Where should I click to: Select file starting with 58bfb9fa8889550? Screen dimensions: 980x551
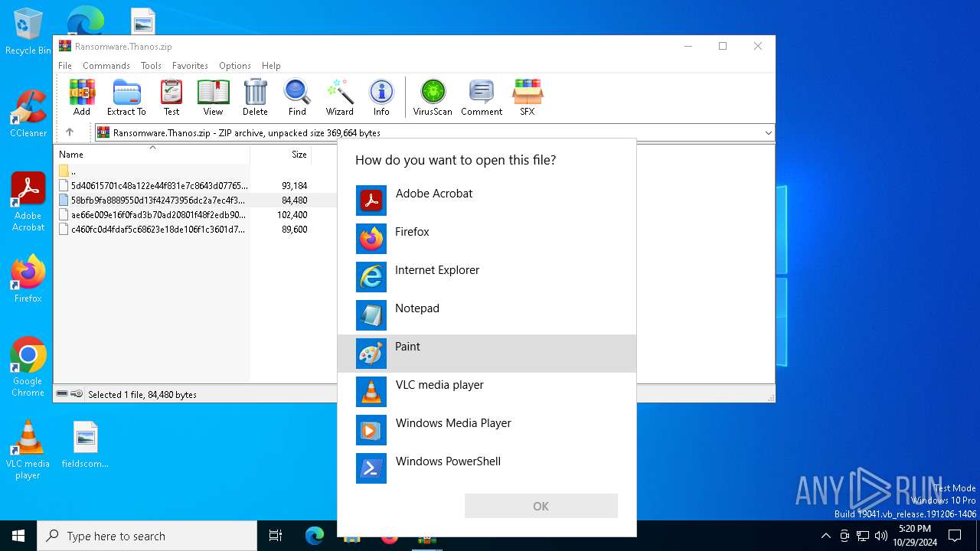tap(153, 200)
